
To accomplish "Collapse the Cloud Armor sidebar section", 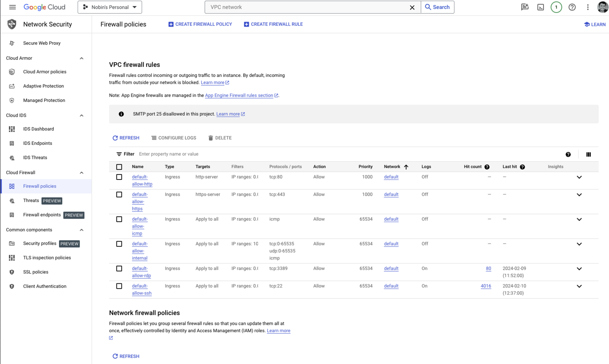I will click(81, 59).
